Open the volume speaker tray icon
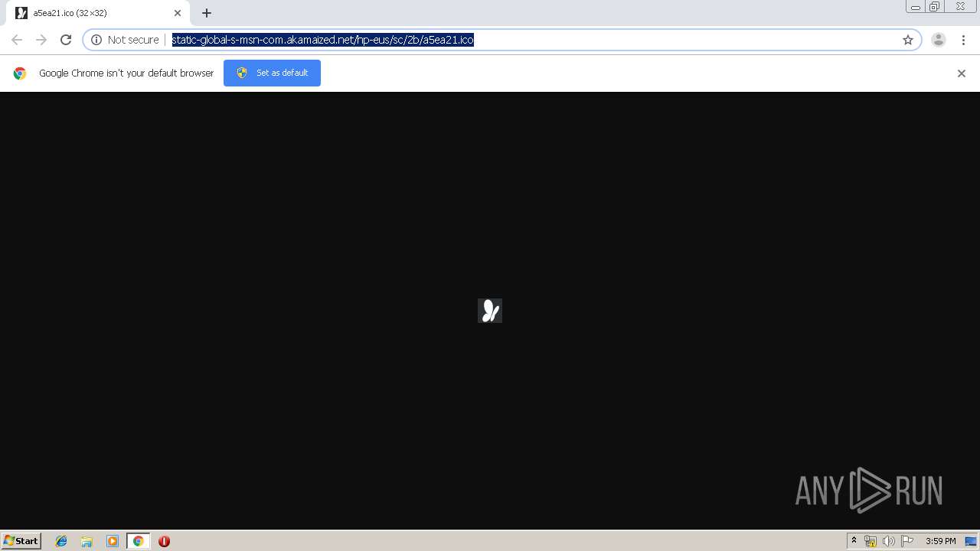This screenshot has height=551, width=980. [889, 541]
